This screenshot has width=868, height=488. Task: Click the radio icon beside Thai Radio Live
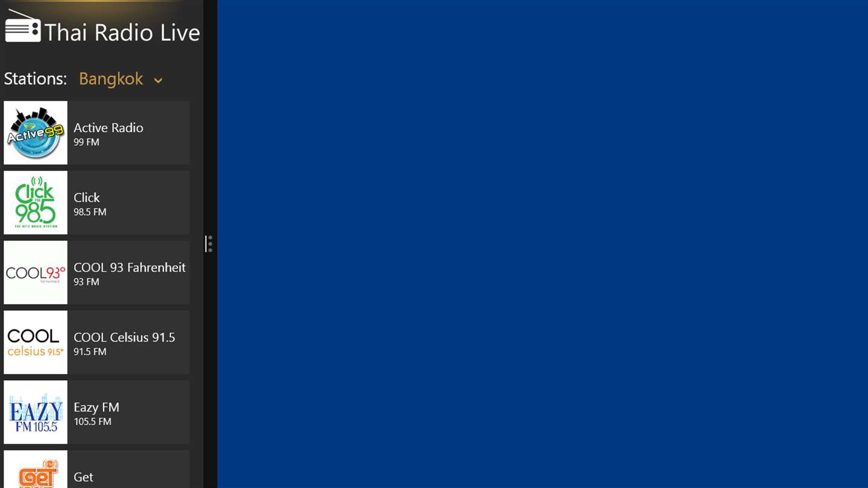[x=23, y=27]
